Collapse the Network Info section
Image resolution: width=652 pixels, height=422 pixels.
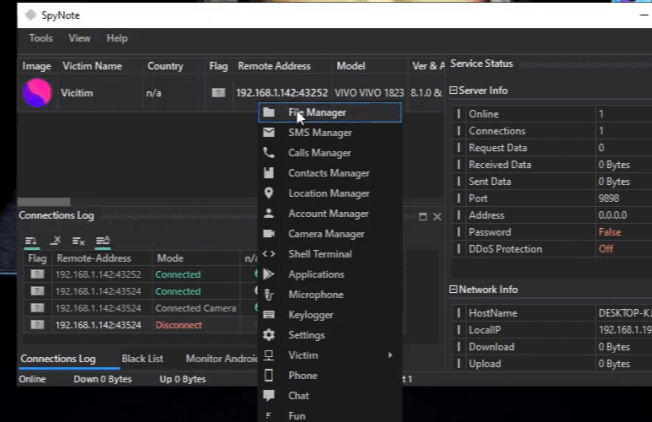point(454,289)
